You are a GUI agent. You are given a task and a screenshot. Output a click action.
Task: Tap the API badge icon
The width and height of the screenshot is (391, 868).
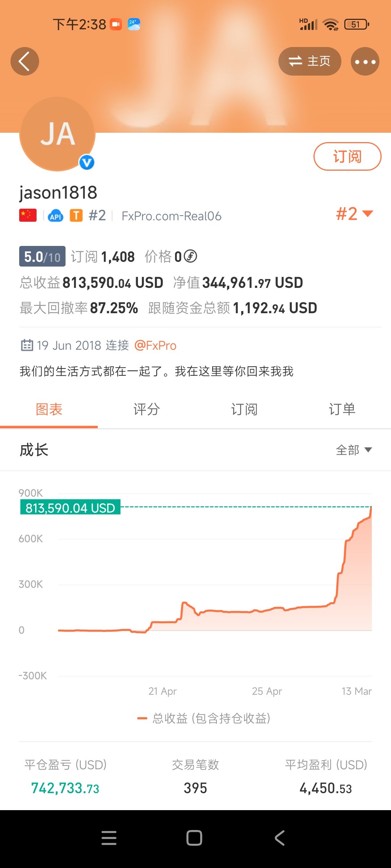pos(55,216)
